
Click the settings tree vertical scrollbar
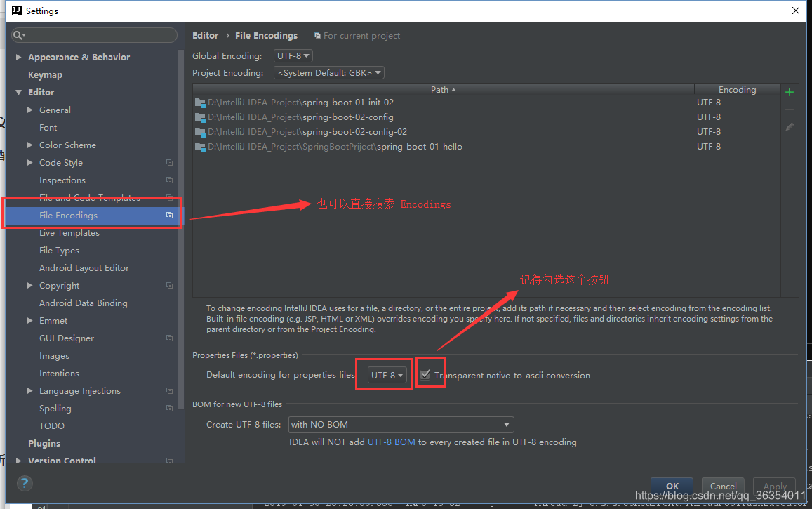(181, 230)
